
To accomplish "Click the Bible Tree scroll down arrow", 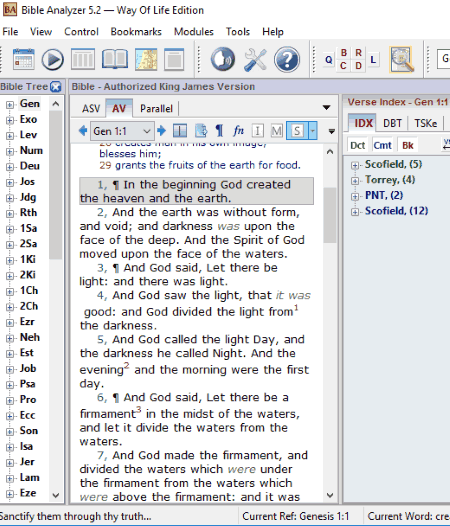I will pyautogui.click(x=56, y=495).
